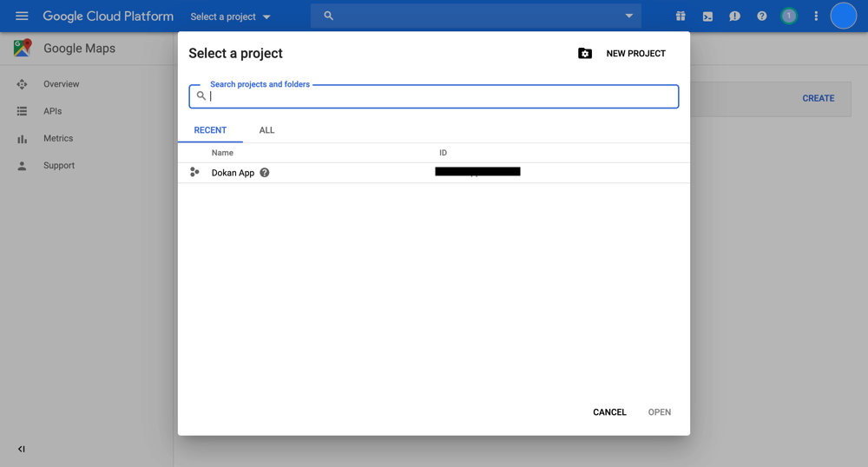Open the hamburger navigation menu

point(23,16)
